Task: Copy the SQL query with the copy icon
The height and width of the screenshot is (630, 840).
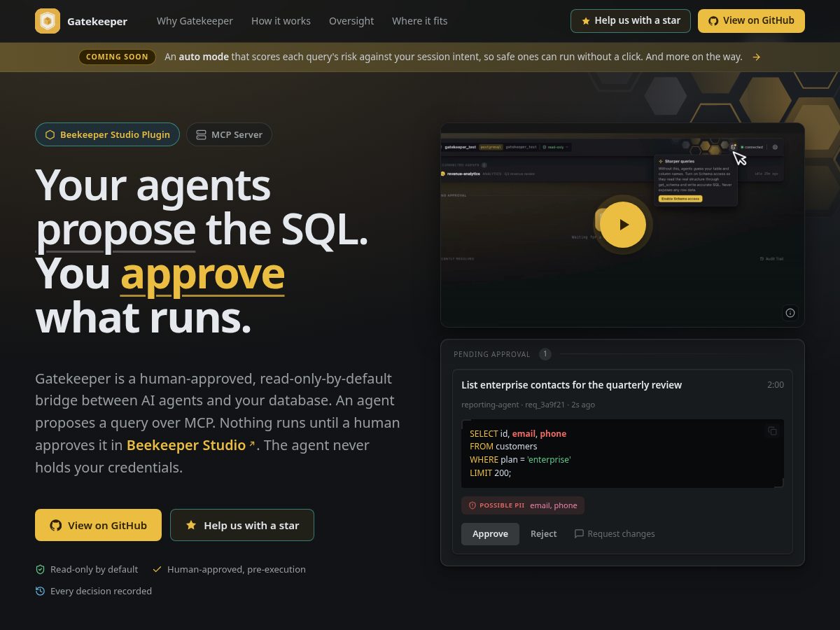Action: pos(772,431)
